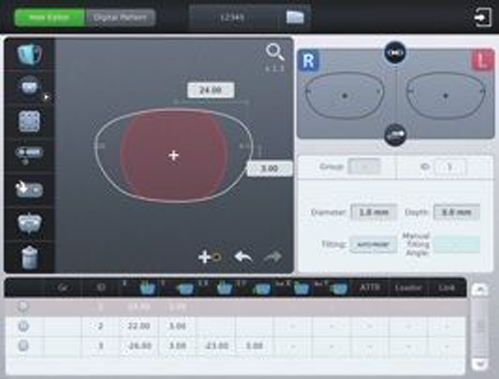Toggle the hole icon in row ID 3
The image size is (499, 379).
pos(23,346)
